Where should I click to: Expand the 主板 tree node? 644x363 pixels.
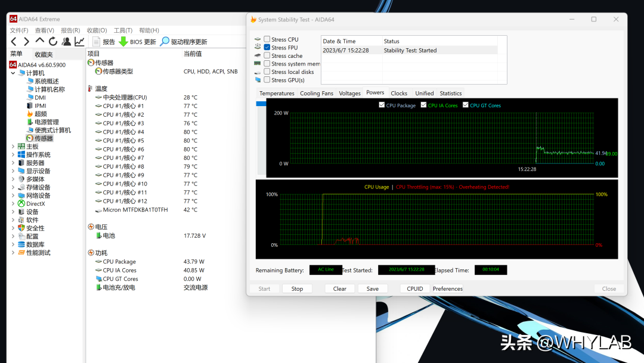[13, 147]
